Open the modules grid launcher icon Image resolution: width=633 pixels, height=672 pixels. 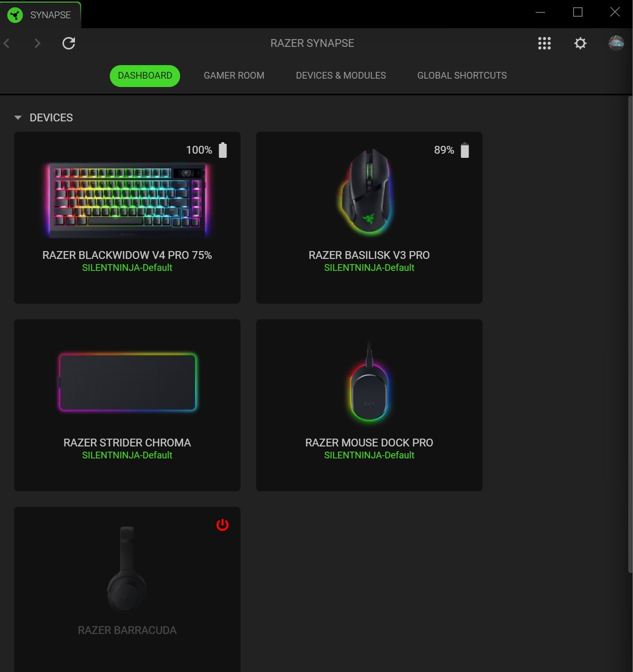[x=545, y=43]
